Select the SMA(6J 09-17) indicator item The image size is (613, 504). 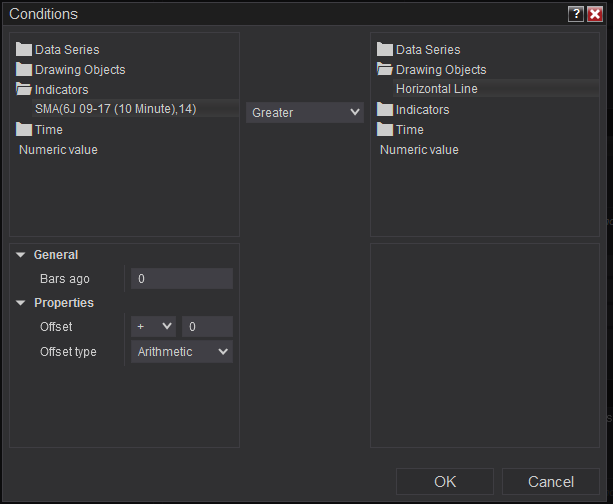[113, 109]
